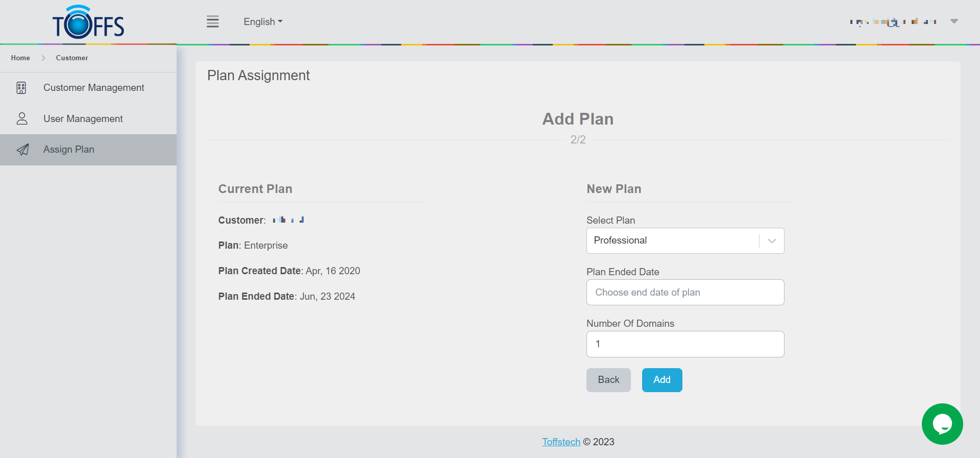Go to Home breadcrumb

pos(20,58)
